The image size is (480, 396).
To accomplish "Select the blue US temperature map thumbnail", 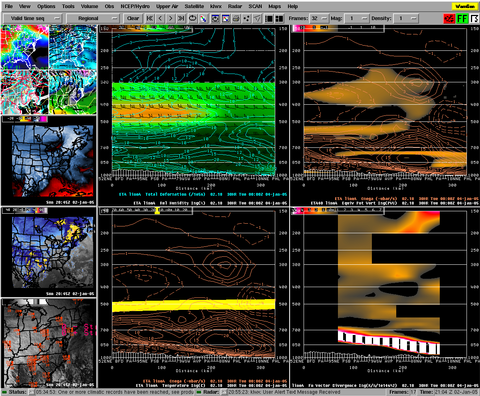I will pyautogui.click(x=49, y=161).
